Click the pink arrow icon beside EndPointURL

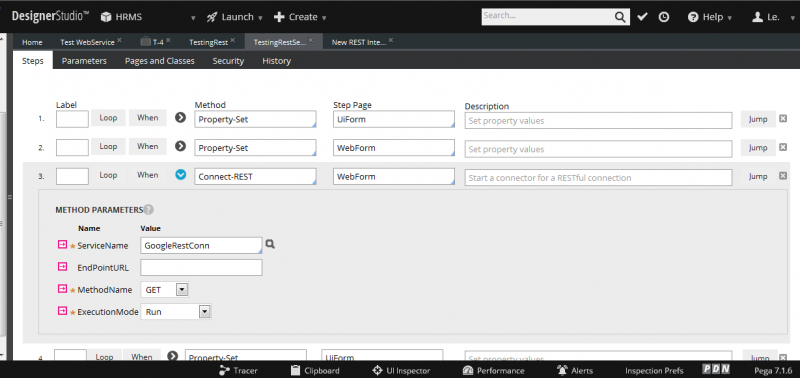coord(62,267)
